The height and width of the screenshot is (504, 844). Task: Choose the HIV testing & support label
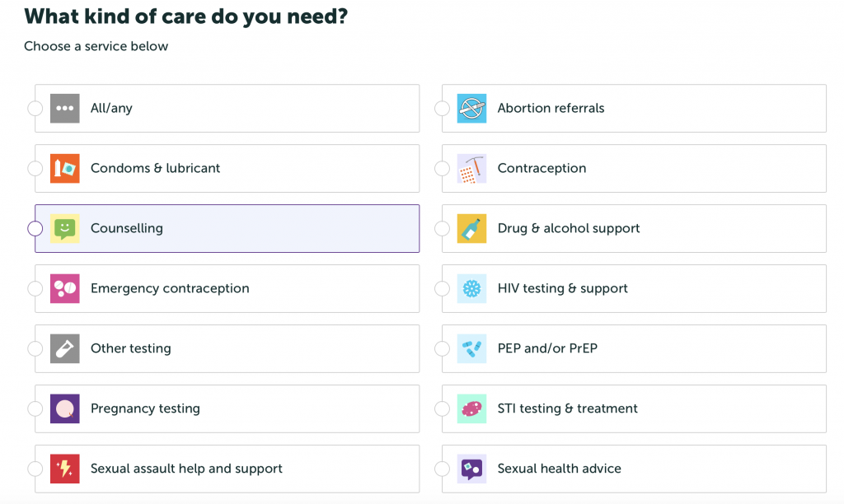(x=562, y=289)
